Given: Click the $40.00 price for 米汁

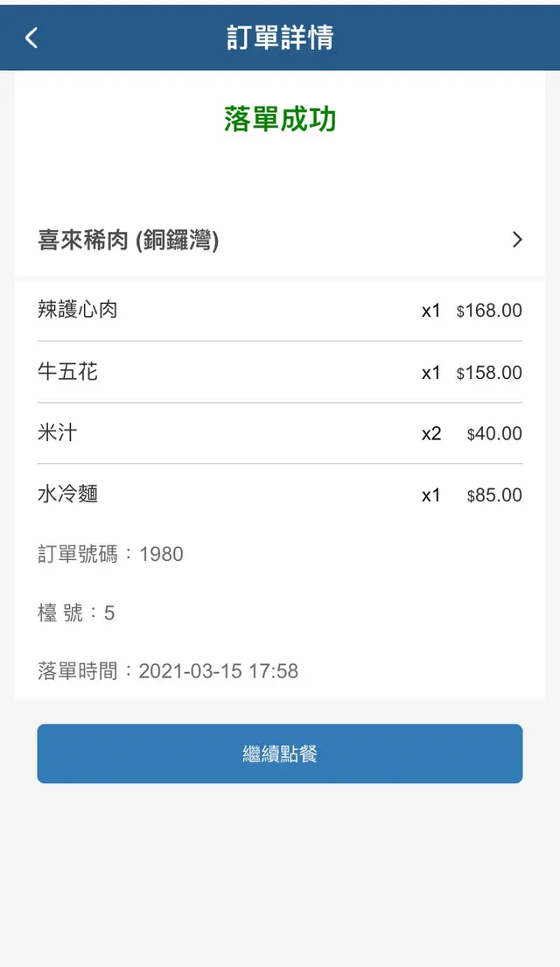Looking at the screenshot, I should point(494,434).
